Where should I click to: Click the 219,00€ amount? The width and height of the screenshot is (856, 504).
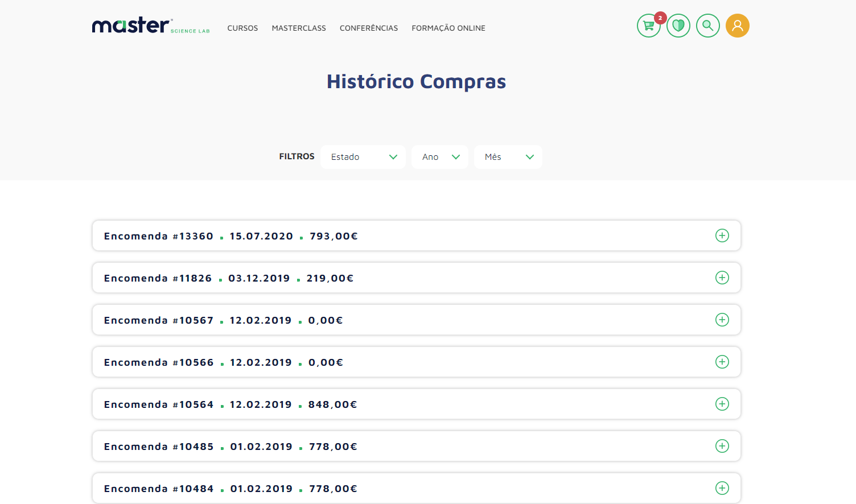[x=330, y=278]
